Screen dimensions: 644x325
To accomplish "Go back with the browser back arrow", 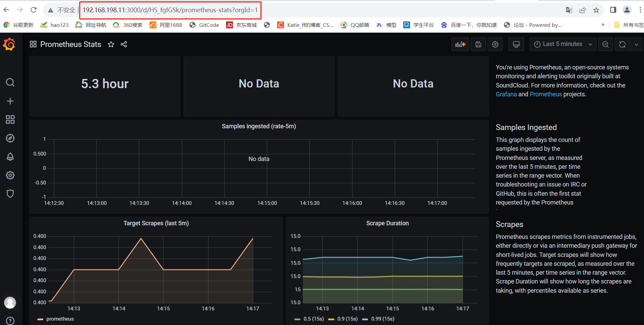I will click(6, 10).
